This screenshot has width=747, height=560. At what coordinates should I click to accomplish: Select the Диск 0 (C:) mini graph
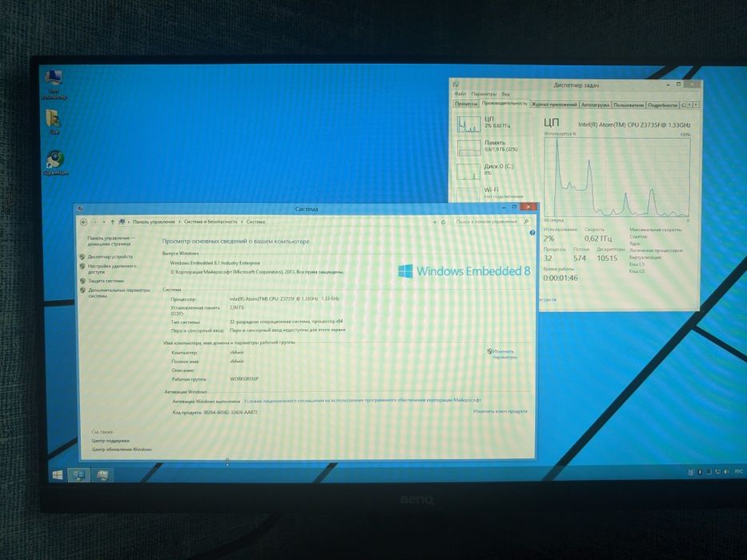coord(469,171)
